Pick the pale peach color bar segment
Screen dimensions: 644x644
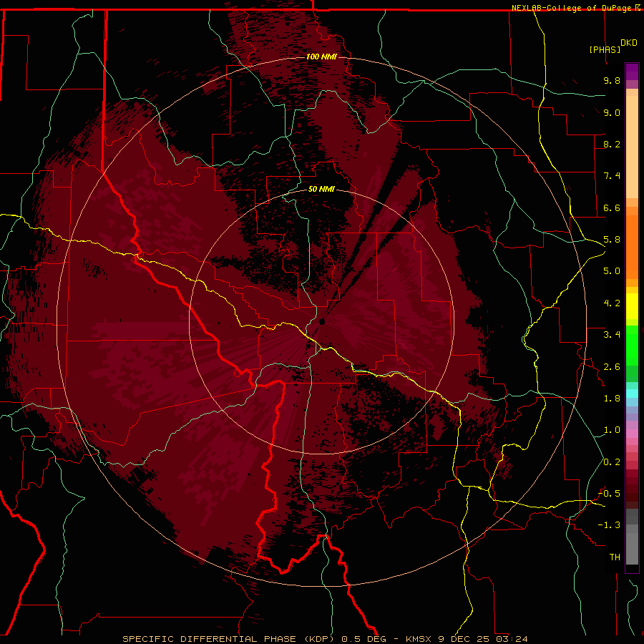(632, 147)
